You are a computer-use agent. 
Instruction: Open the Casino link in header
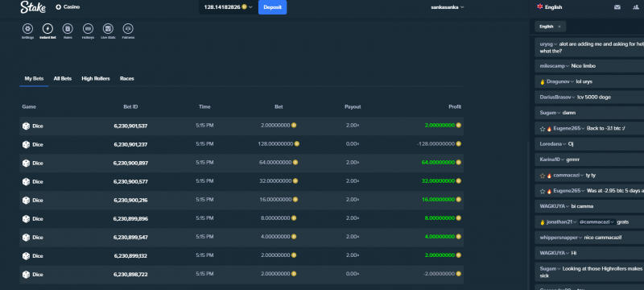pyautogui.click(x=72, y=7)
